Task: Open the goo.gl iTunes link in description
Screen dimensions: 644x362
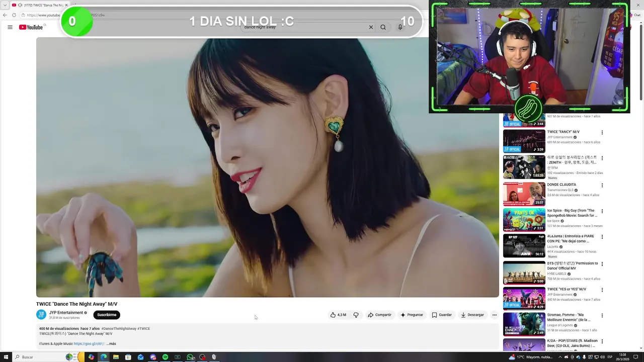Action: [x=89, y=344]
